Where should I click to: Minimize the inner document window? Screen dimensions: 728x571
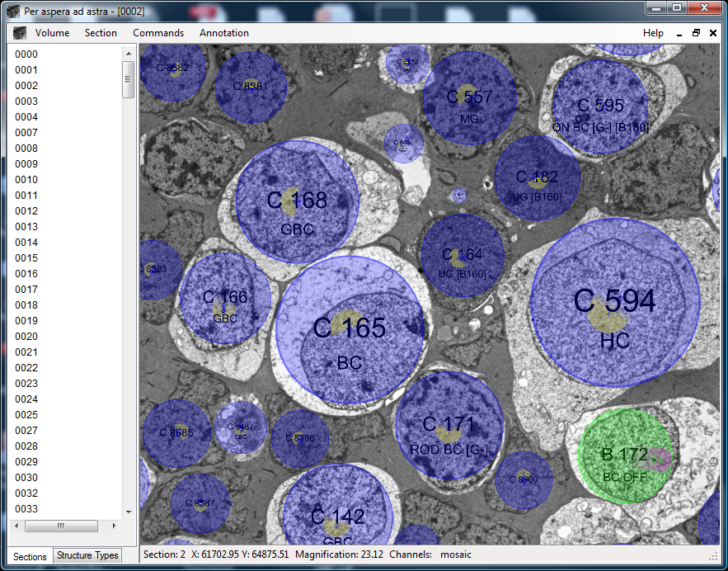679,33
